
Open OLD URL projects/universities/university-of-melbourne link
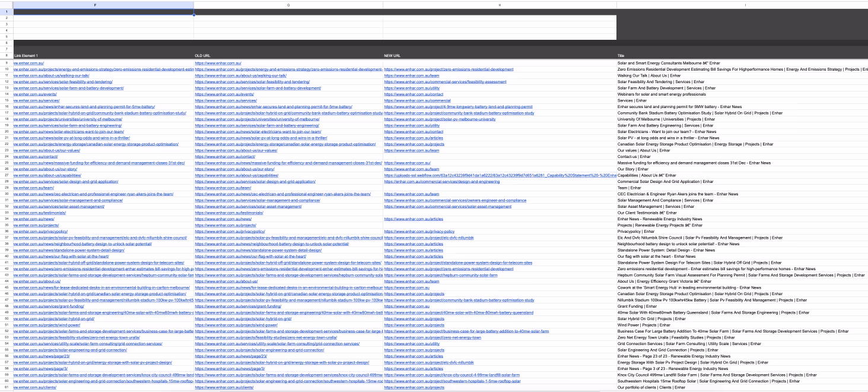pyautogui.click(x=257, y=119)
